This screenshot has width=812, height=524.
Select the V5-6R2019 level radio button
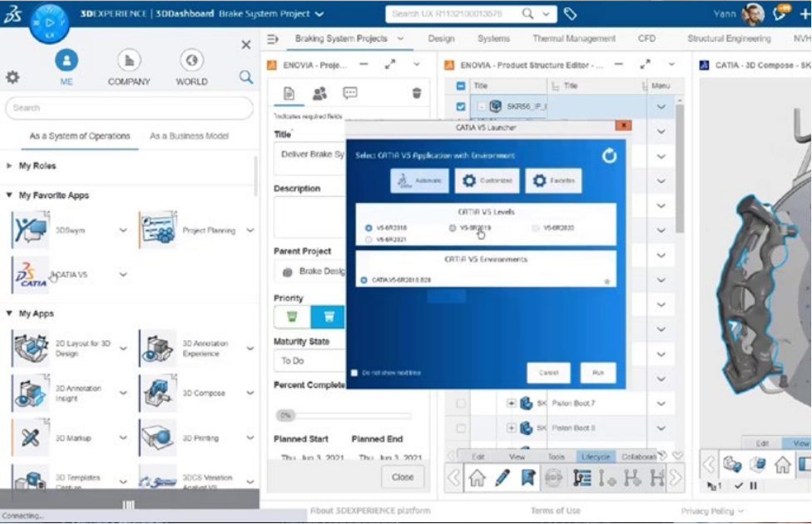point(453,227)
